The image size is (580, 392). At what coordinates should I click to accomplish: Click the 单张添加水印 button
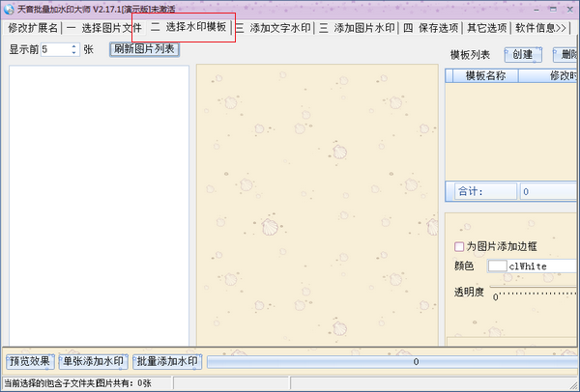point(93,361)
